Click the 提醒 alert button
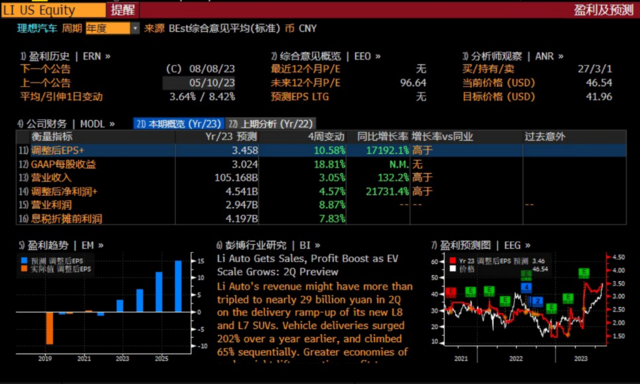Image resolution: width=640 pixels, height=384 pixels. pyautogui.click(x=122, y=10)
